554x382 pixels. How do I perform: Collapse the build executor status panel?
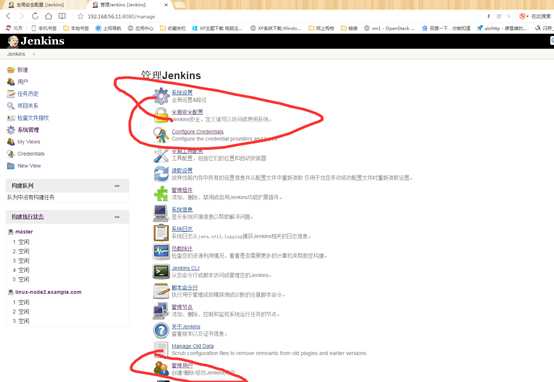(117, 217)
